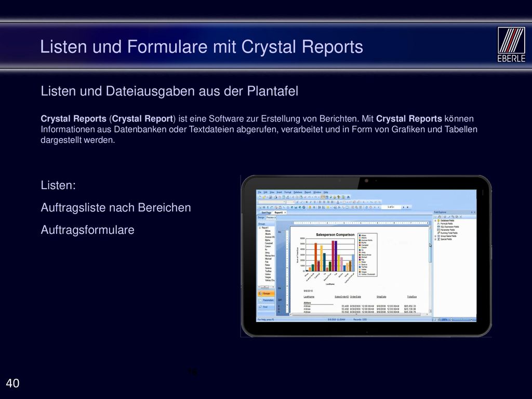This screenshot has width=532, height=399.
Task: Select Vargas in the Groups tree
Action: pyautogui.click(x=268, y=277)
